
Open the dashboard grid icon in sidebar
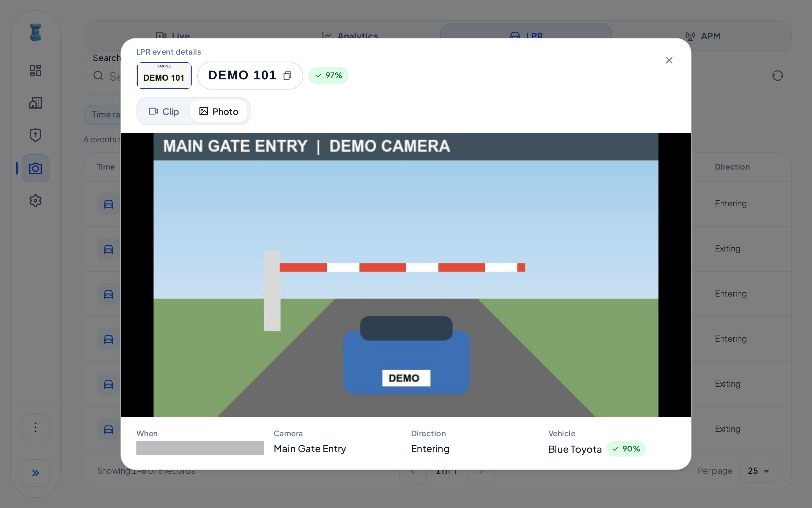pyautogui.click(x=36, y=70)
